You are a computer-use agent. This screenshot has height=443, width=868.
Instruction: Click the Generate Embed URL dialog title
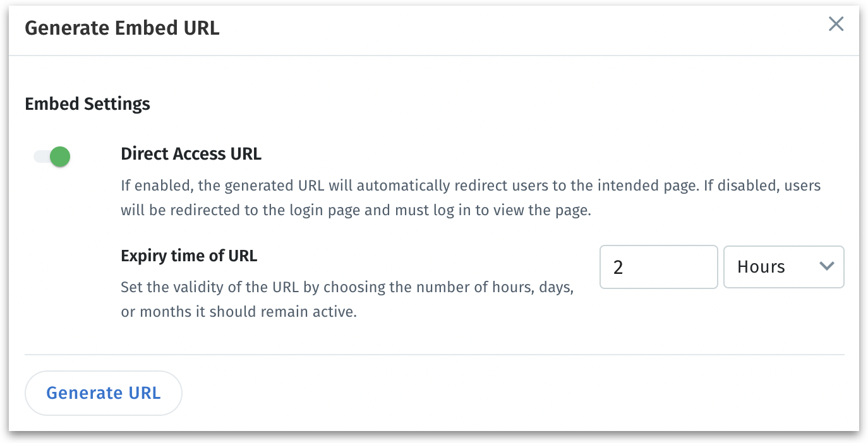point(122,28)
